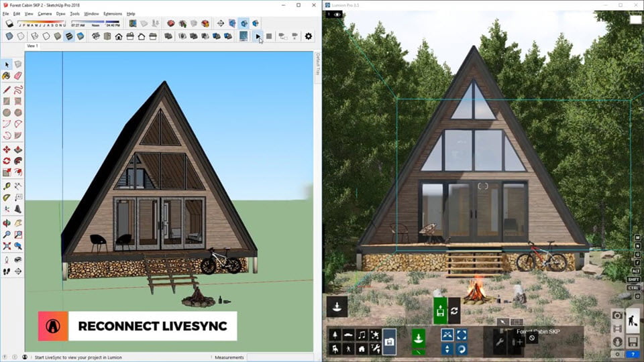Select the Offset tool
Viewport: 644px width, 362px height.
click(18, 172)
